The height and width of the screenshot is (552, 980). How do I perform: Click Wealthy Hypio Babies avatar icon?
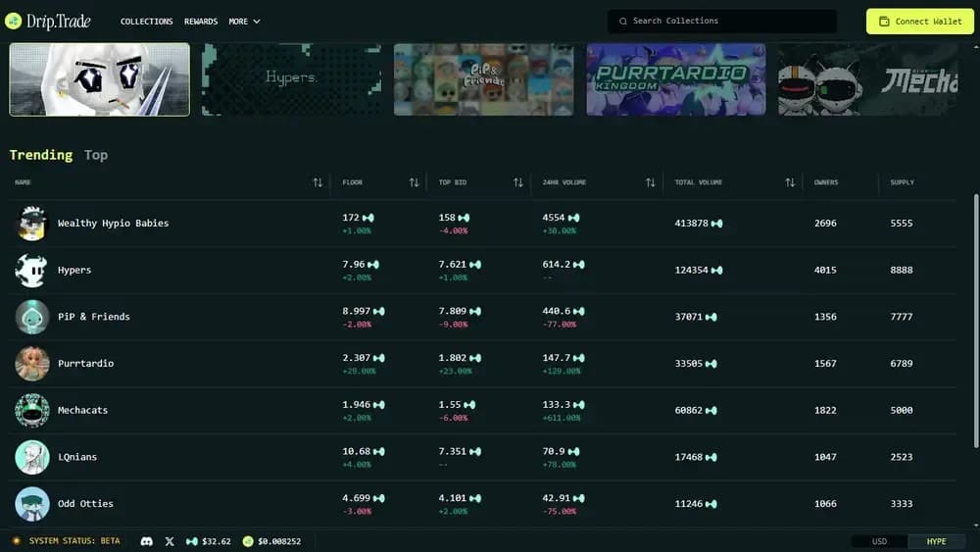32,224
